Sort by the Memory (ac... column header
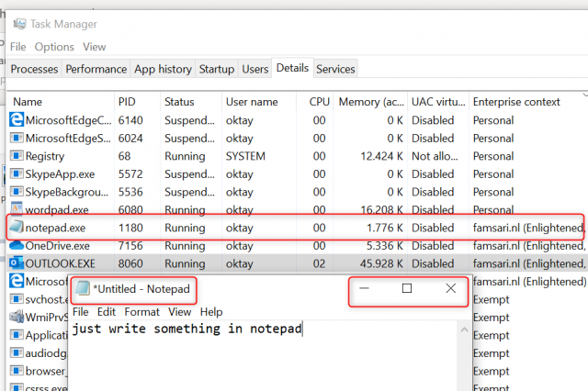Viewport: 588px width, 391px height. pos(370,102)
